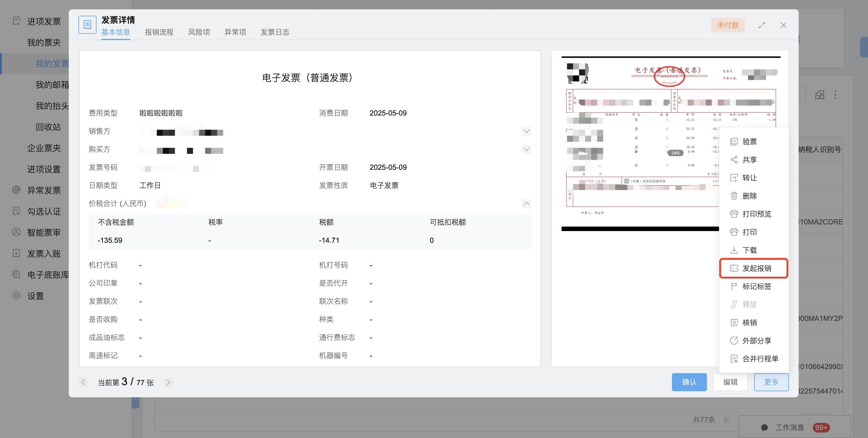Viewport: 868px width, 438px height.
Task: Open 进项设置 in the sidebar
Action: point(44,169)
